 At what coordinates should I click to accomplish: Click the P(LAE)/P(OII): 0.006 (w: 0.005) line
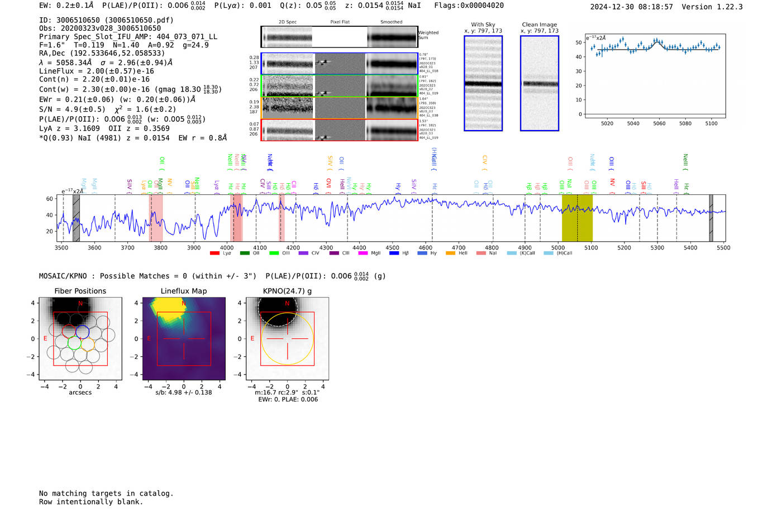coord(122,119)
